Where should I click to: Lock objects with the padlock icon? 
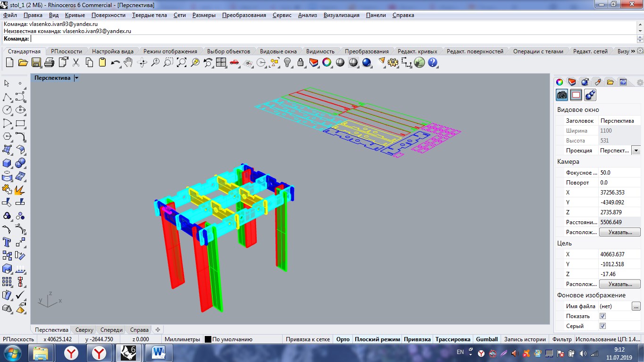pos(301,62)
